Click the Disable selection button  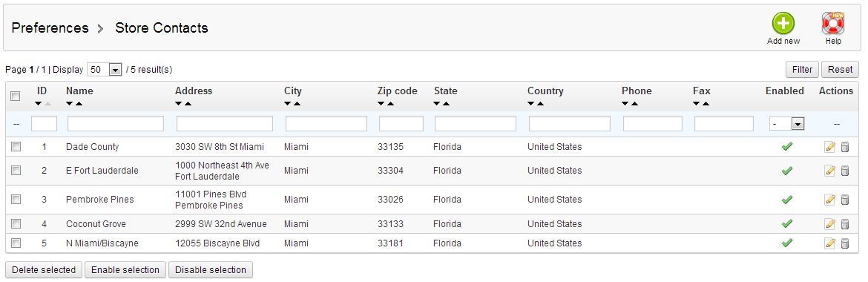(x=211, y=270)
